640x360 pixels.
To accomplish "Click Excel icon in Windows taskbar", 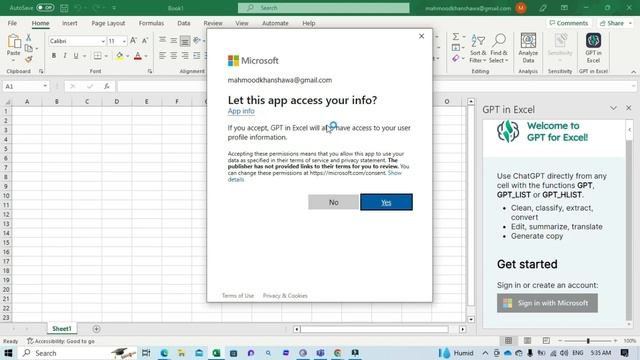I will tap(216, 353).
